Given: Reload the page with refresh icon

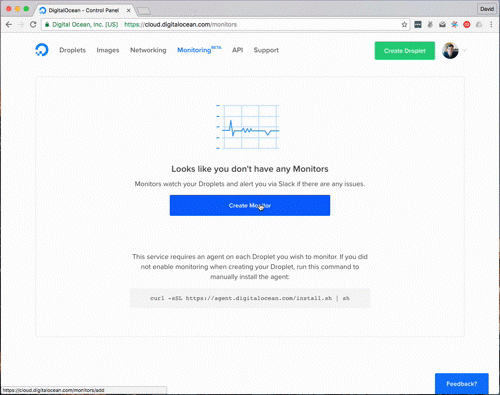Looking at the screenshot, I should [33, 24].
